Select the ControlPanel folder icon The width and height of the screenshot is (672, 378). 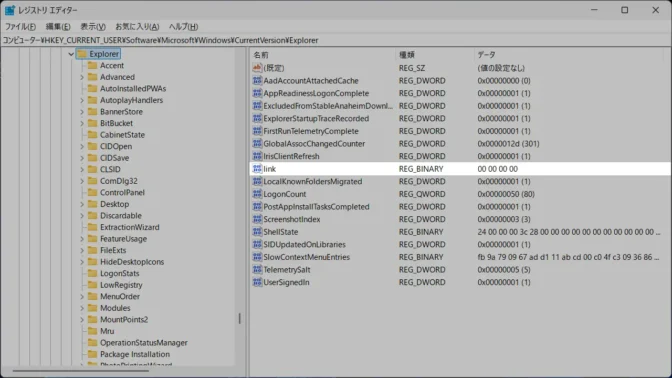point(92,192)
